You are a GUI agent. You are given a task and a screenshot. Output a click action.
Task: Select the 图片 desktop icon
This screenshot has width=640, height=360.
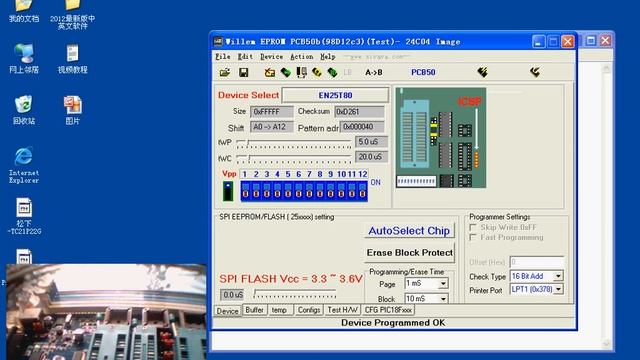[73, 110]
